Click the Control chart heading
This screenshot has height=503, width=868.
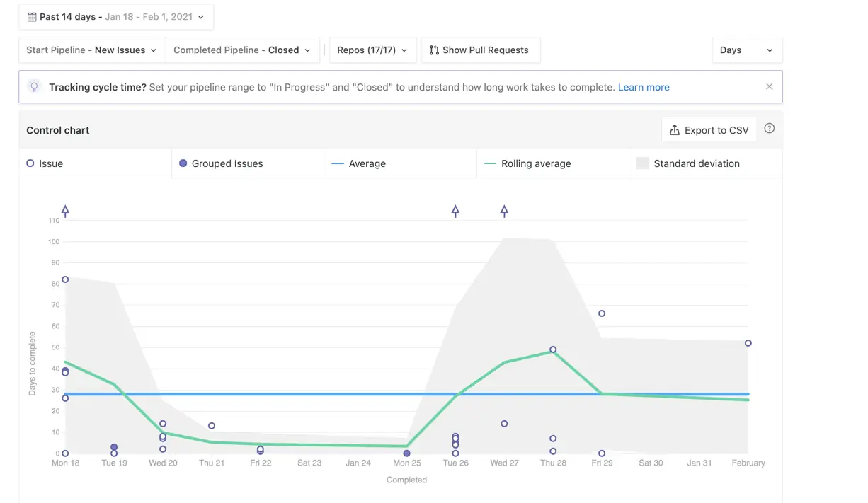(x=58, y=130)
